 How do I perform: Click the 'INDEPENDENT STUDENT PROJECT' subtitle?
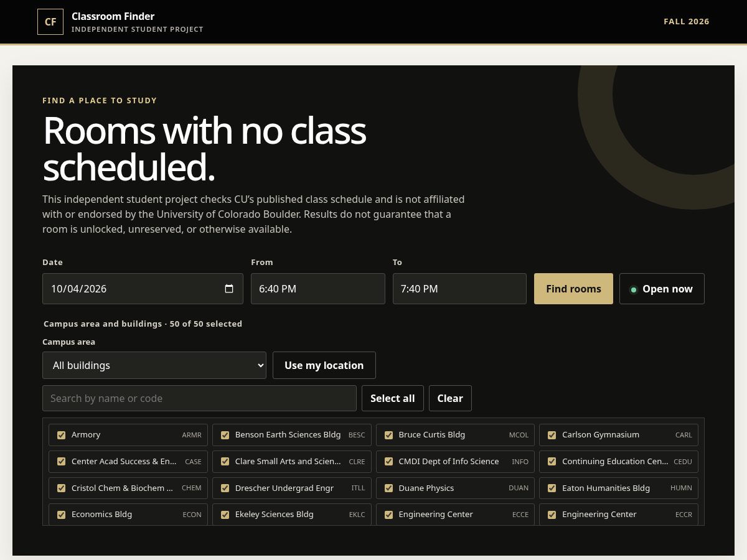(x=138, y=29)
